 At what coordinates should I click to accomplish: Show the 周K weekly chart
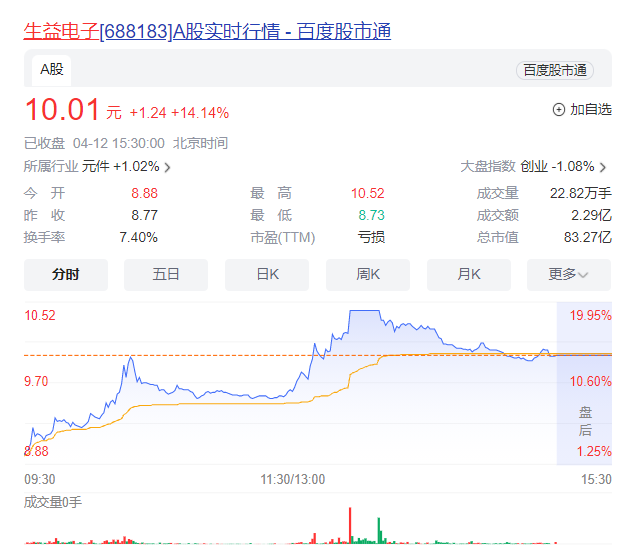pos(368,275)
